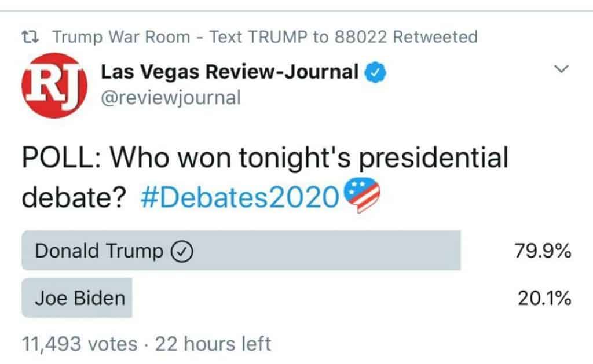
Task: Open the Trump War Room retweeted link
Action: click(120, 38)
